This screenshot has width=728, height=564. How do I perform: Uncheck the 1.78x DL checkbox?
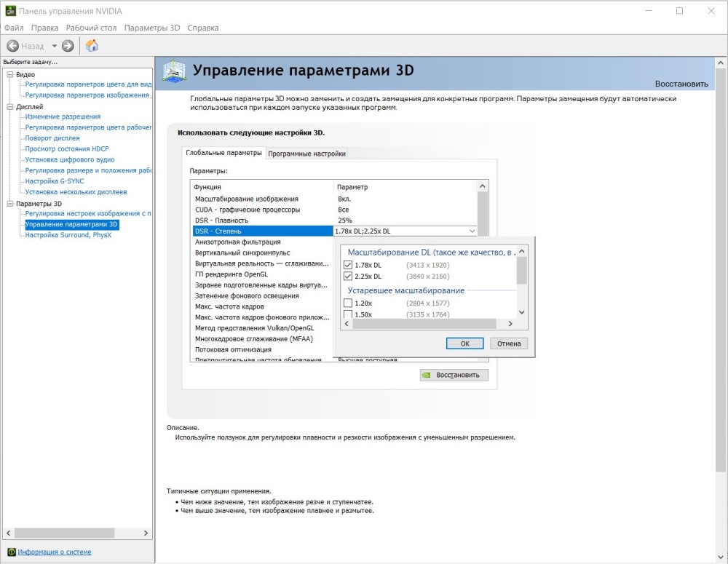click(x=348, y=265)
